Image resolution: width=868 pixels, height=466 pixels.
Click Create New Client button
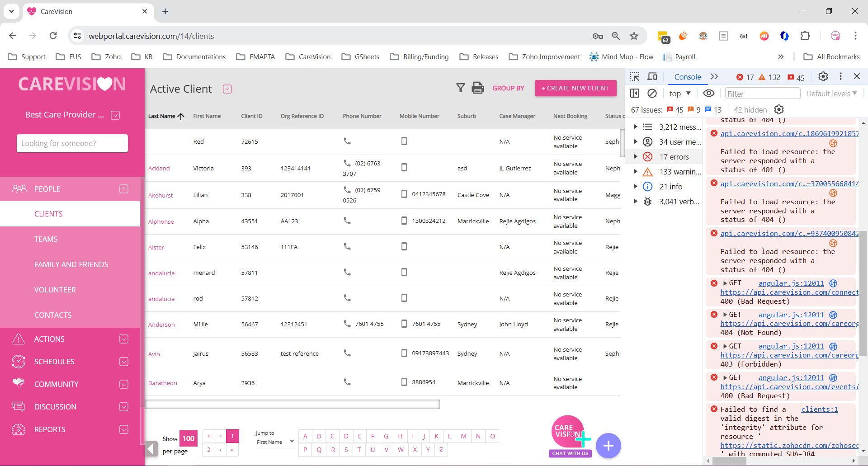click(x=576, y=88)
